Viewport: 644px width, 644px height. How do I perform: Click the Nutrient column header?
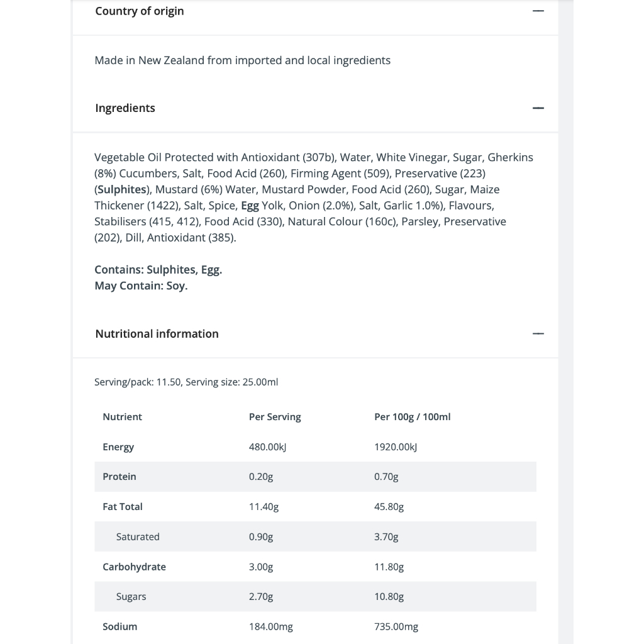click(123, 417)
